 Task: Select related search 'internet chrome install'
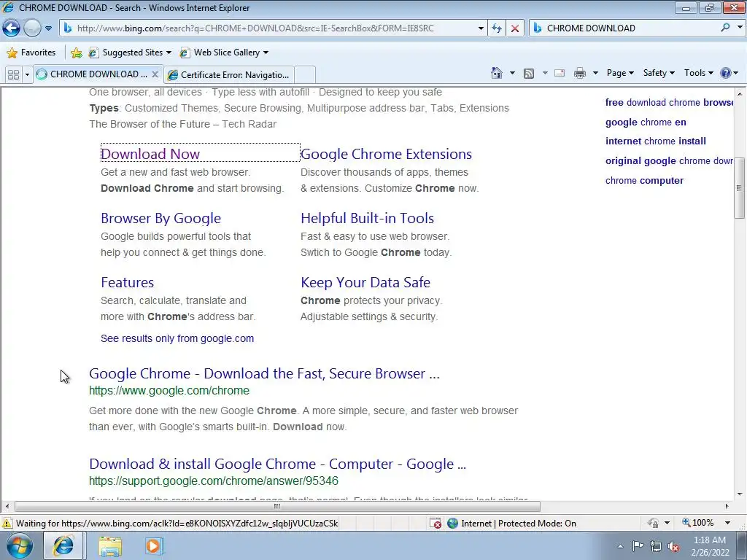click(x=656, y=141)
